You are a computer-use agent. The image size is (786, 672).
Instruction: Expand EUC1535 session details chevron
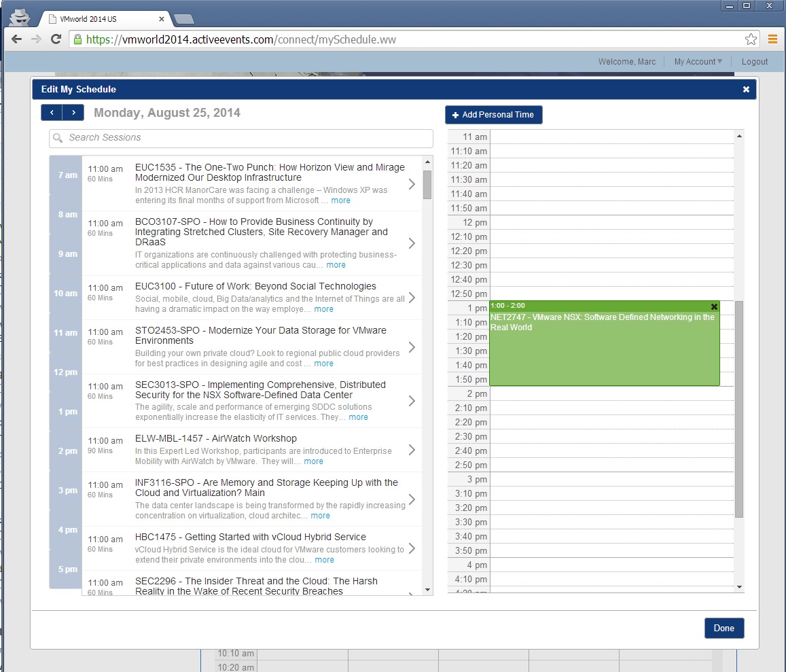click(412, 184)
